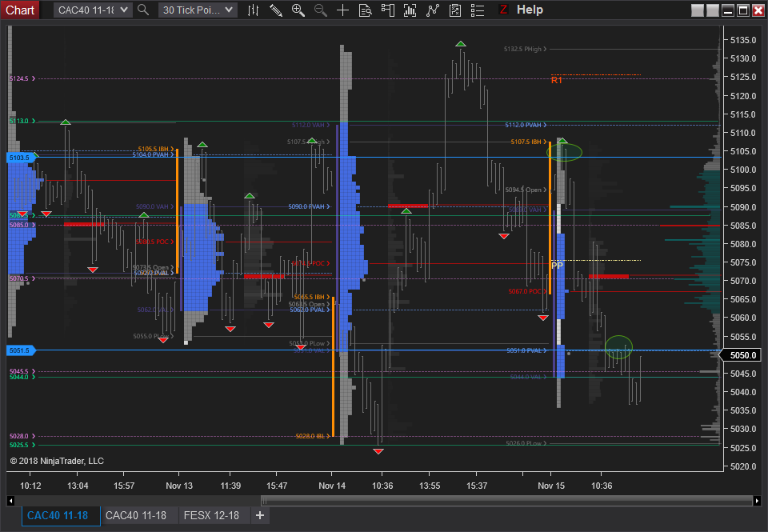Open the drawing tools pencil icon
Viewport: 768px width, 532px height.
tap(276, 10)
